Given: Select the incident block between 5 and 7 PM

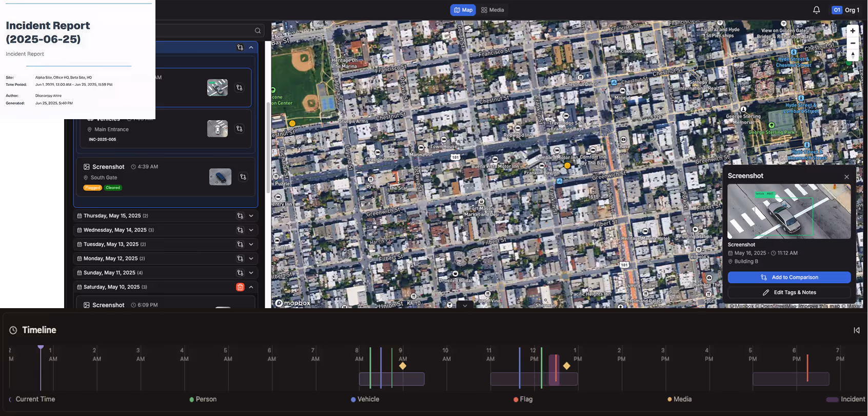Looking at the screenshot, I should [791, 379].
